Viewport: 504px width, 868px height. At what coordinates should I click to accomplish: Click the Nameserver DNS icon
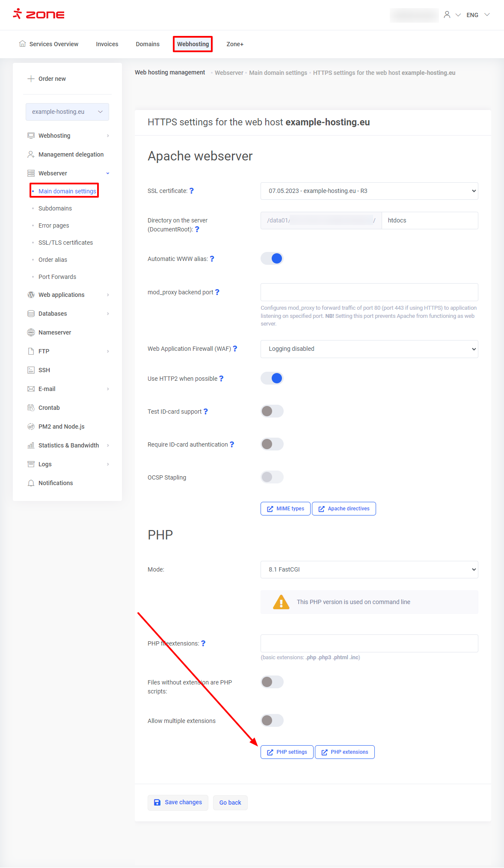(31, 332)
